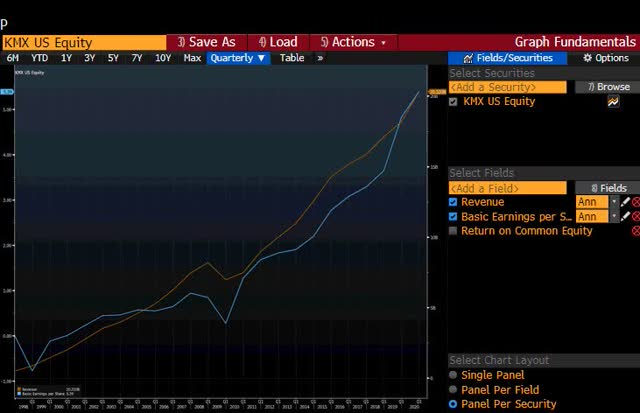The image size is (640, 413).
Task: Remove Return on Common Equity field
Action: 636,231
